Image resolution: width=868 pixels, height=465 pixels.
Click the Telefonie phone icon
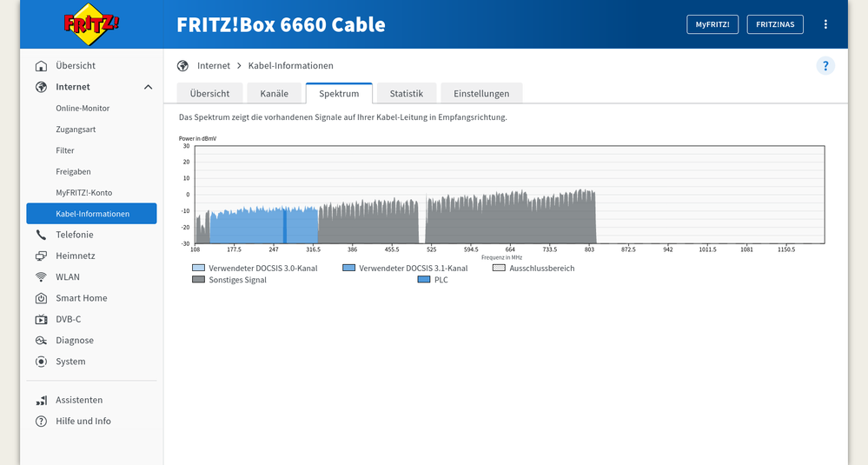coord(41,235)
